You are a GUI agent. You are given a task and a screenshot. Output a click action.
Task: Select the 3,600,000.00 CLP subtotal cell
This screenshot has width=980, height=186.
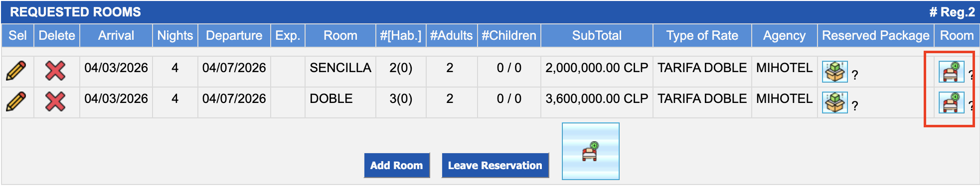pyautogui.click(x=597, y=98)
